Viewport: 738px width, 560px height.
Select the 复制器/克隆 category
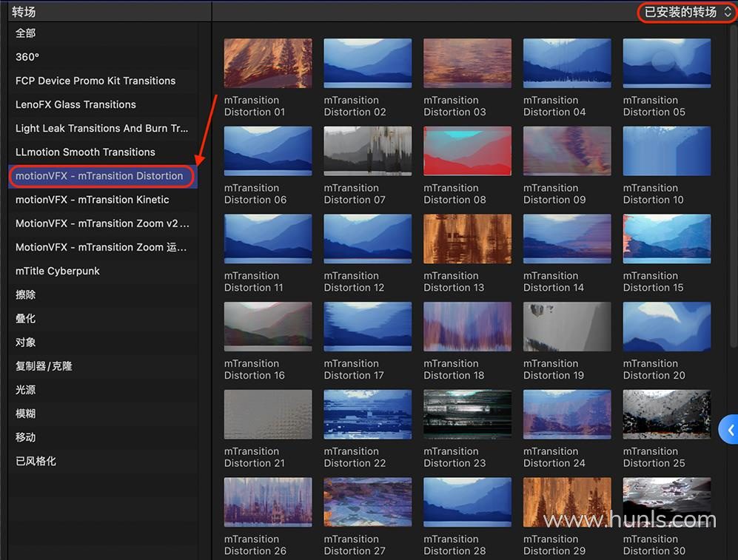[103, 366]
